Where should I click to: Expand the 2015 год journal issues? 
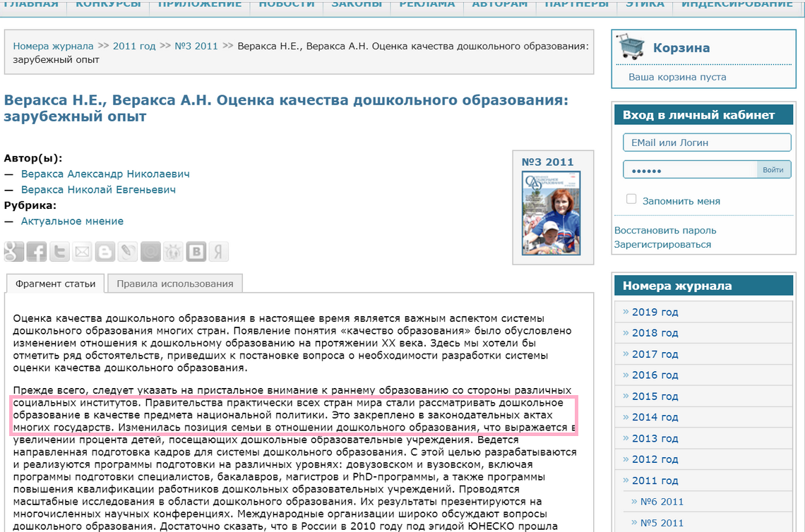[x=655, y=397]
